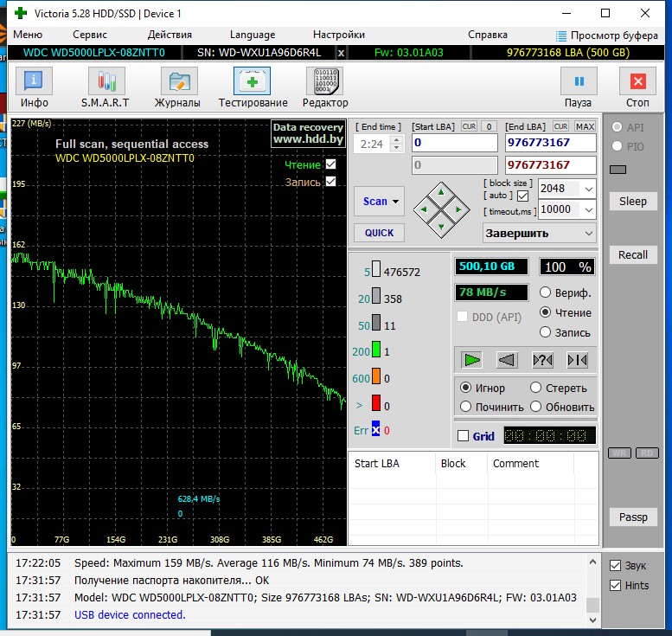Click the white 5 ms block indicator
Screen dimensions: 672x636
pyautogui.click(x=376, y=269)
